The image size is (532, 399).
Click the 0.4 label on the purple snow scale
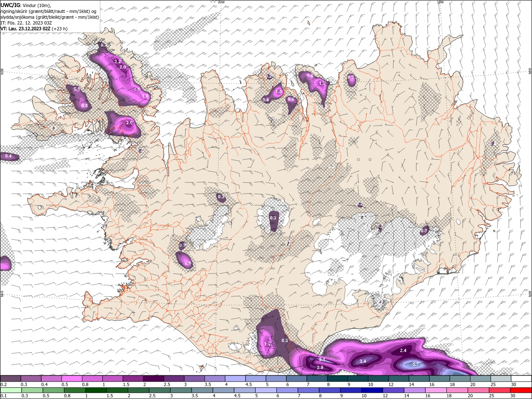[45, 384]
